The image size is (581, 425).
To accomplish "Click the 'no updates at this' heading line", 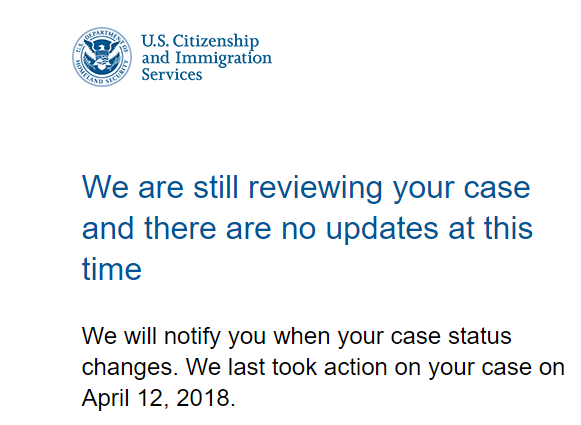I will pyautogui.click(x=407, y=228).
